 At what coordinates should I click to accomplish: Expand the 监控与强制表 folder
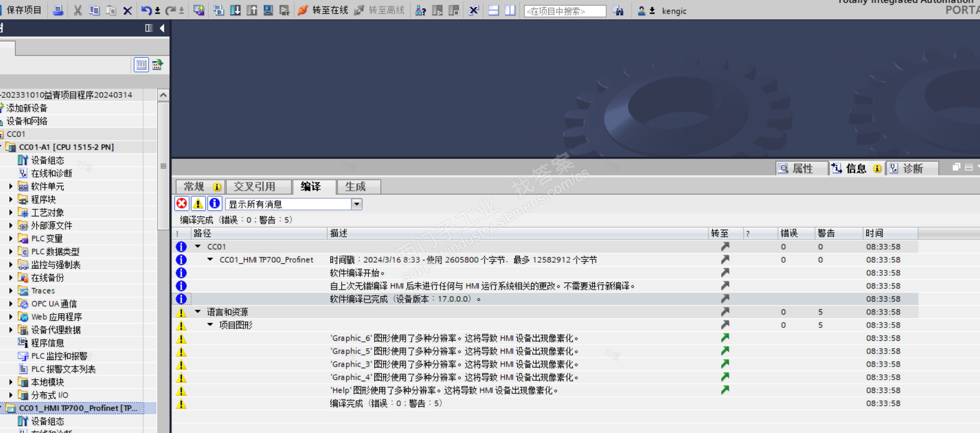11,265
